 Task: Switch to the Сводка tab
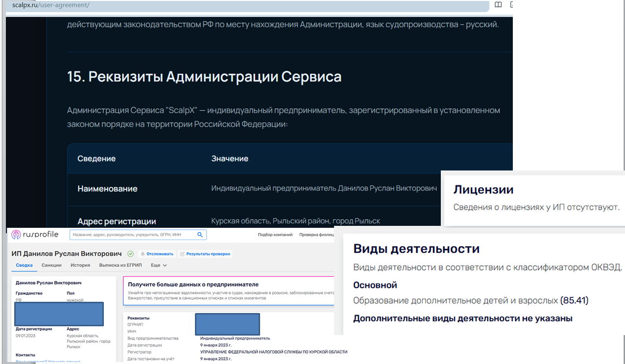(x=24, y=265)
